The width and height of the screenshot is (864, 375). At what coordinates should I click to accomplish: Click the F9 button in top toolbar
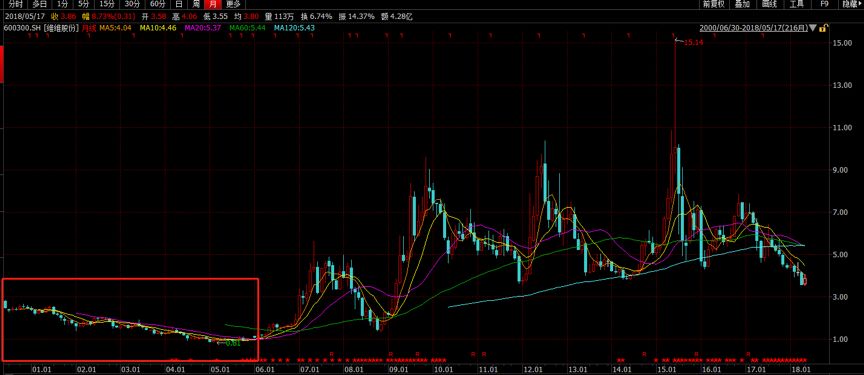coord(824,4)
